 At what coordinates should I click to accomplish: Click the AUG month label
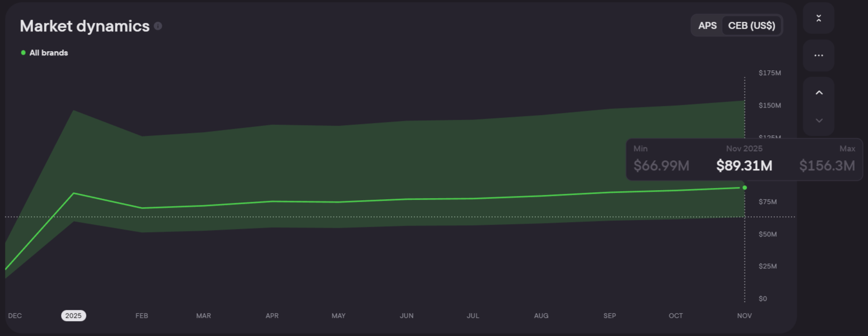[x=541, y=316]
